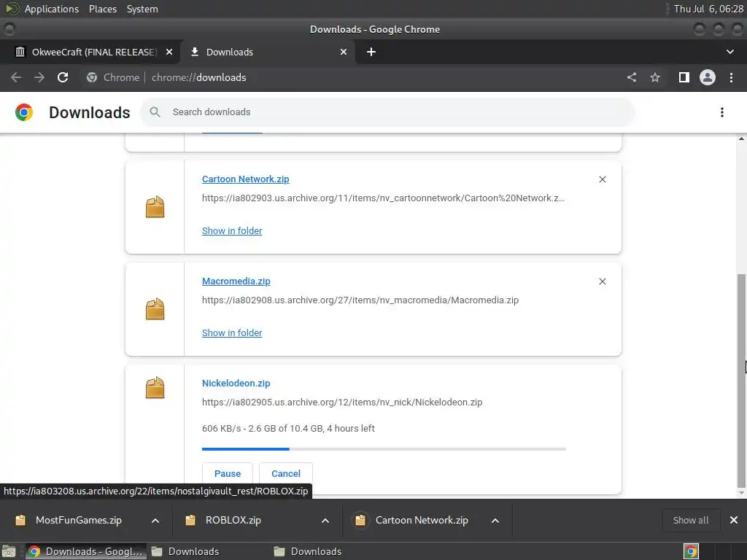Open Cartoon Network.zip file link
This screenshot has height=560, width=747.
click(x=245, y=179)
